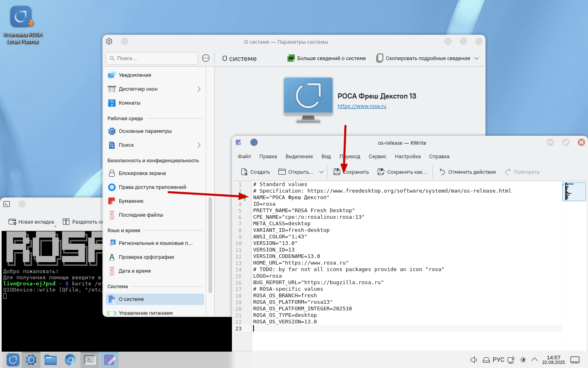
Task: Click the KWrite document minimap
Action: tap(574, 191)
